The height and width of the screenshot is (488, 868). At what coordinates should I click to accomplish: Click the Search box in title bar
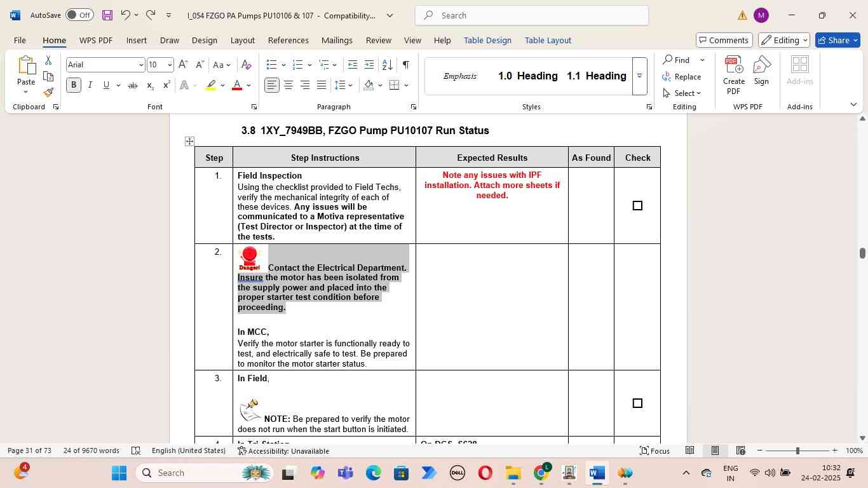532,15
